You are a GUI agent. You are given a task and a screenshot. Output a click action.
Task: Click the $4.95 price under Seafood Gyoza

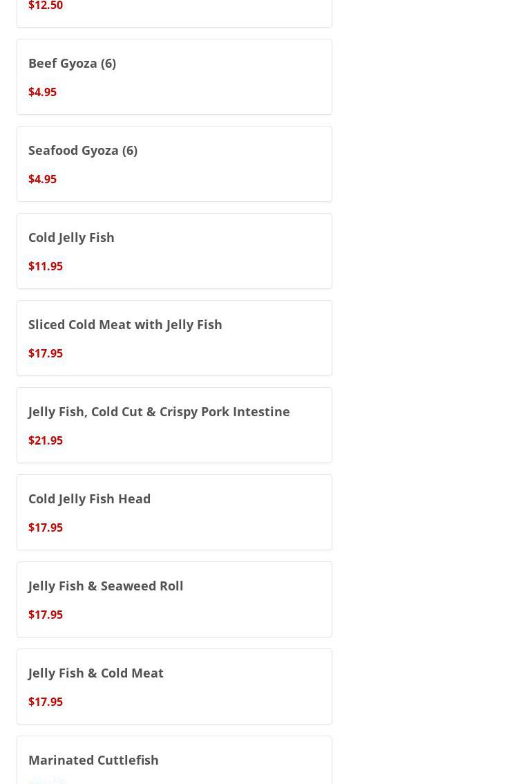[x=42, y=179]
